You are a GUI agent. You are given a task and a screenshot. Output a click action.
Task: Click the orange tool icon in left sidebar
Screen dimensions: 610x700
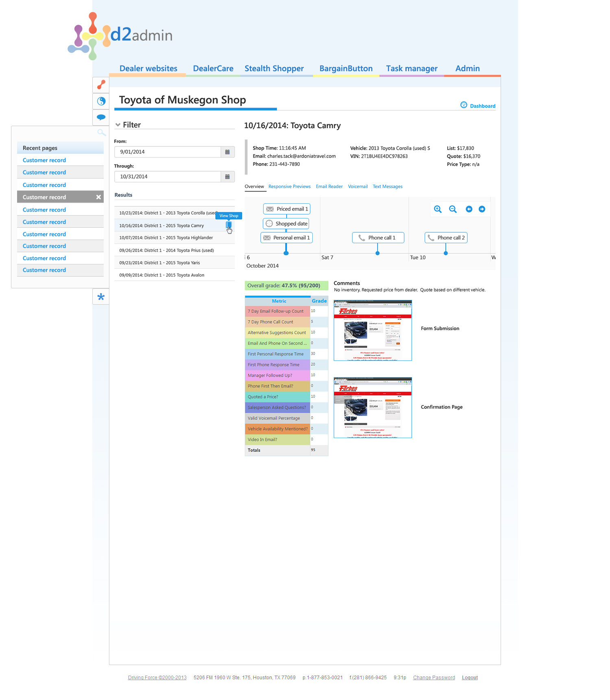[x=101, y=85]
